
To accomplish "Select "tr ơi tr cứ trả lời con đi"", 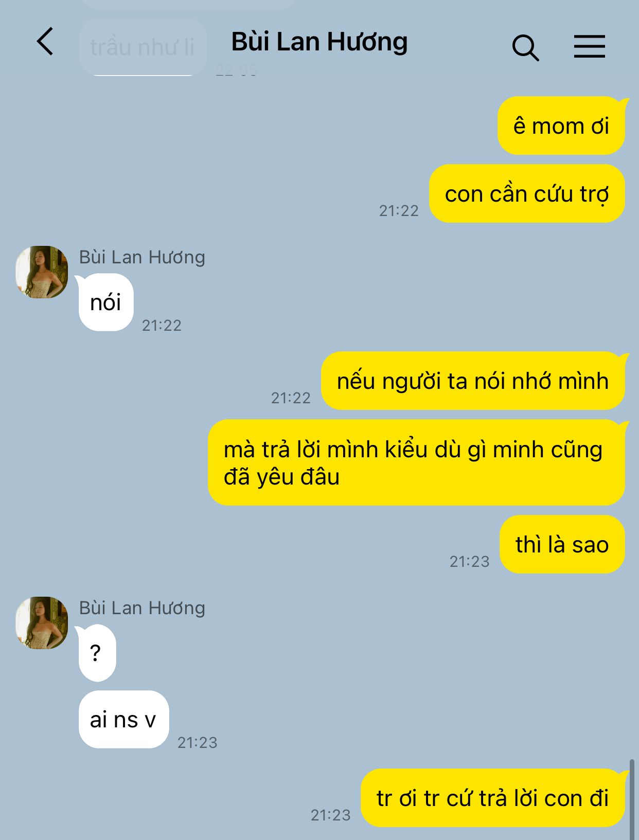I will click(x=492, y=798).
